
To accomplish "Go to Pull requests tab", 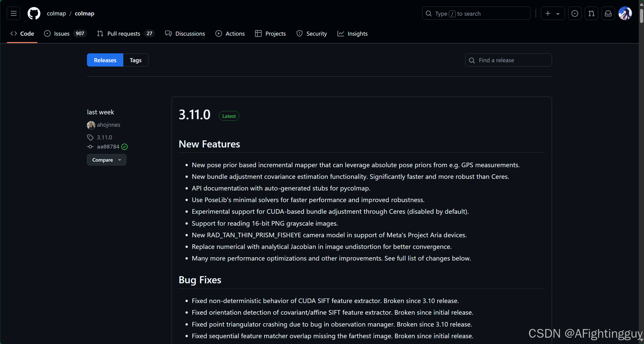I will [x=124, y=34].
